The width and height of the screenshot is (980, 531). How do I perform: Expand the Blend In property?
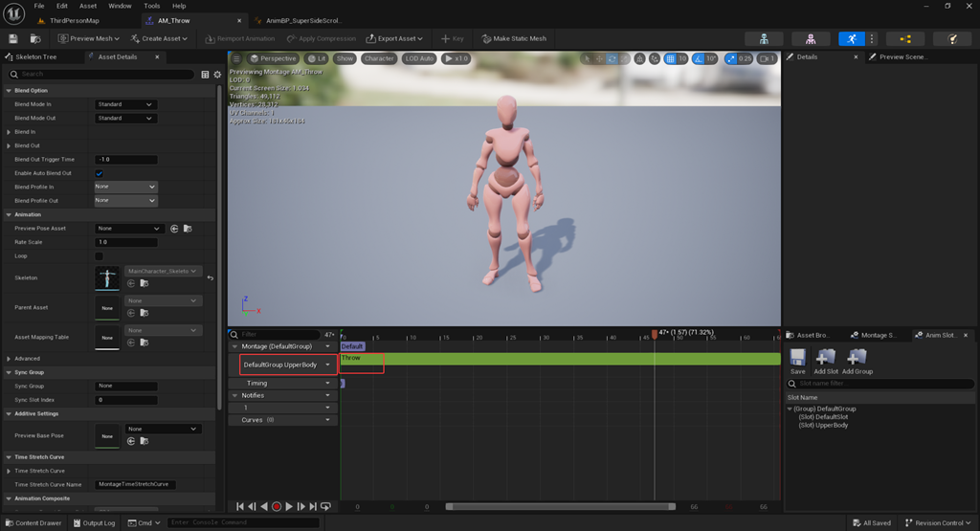point(9,132)
